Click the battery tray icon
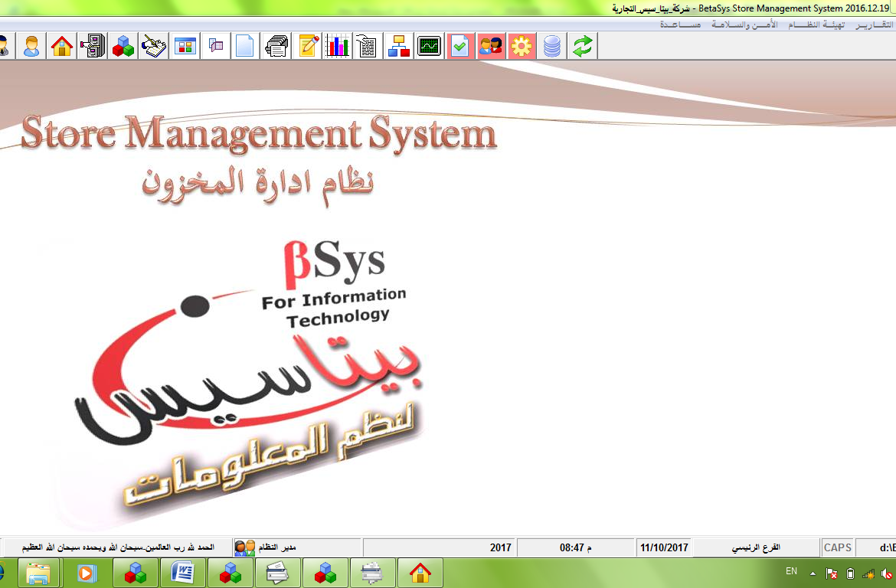This screenshot has width=896, height=588. pos(850,573)
